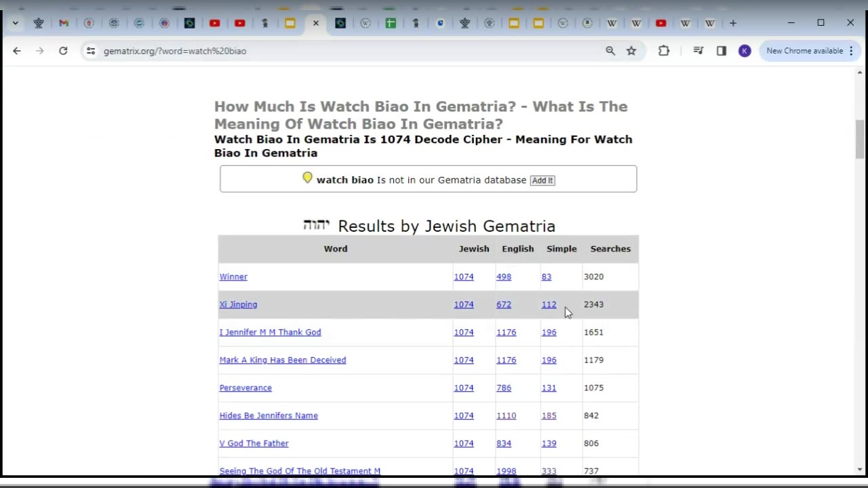Screen dimensions: 868x488
Task: Open Mark A King Has Been Deceived link
Action: pyautogui.click(x=283, y=360)
